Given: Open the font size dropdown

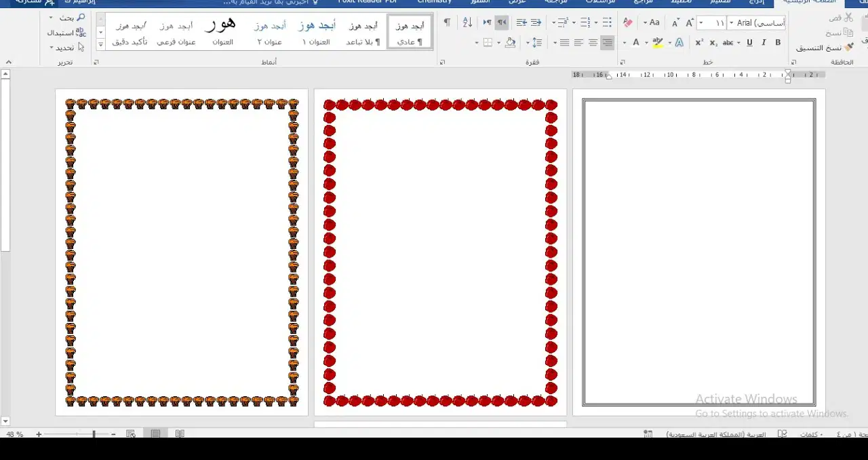Looking at the screenshot, I should pos(701,23).
